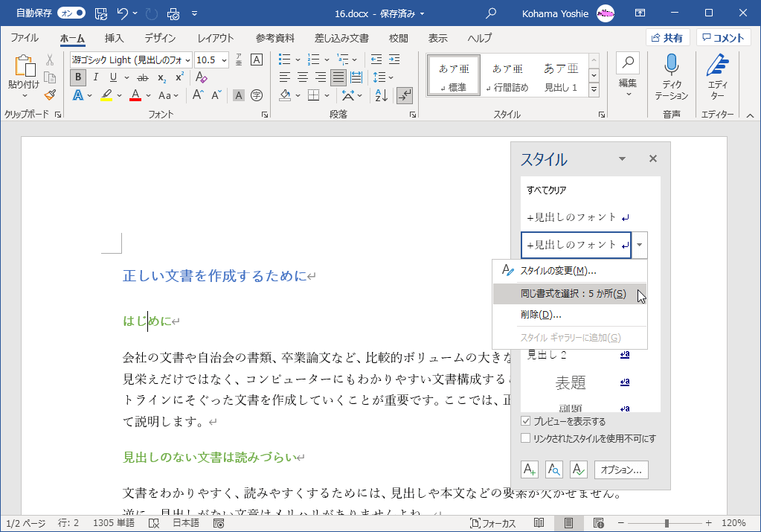Image resolution: width=761 pixels, height=532 pixels.
Task: Enable disable linked styles checkbox
Action: pos(526,438)
